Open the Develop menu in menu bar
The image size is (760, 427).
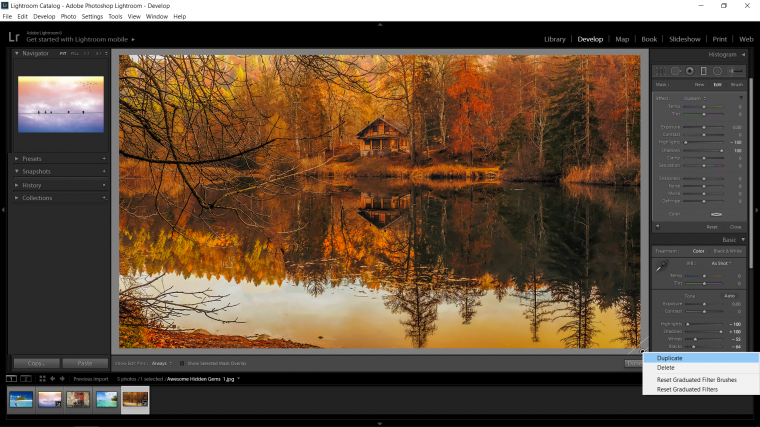pos(44,16)
